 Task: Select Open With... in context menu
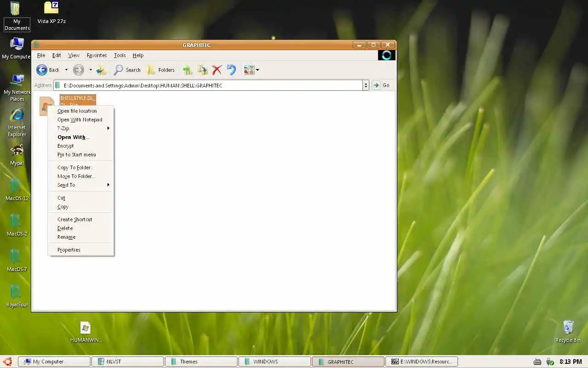pos(81,137)
